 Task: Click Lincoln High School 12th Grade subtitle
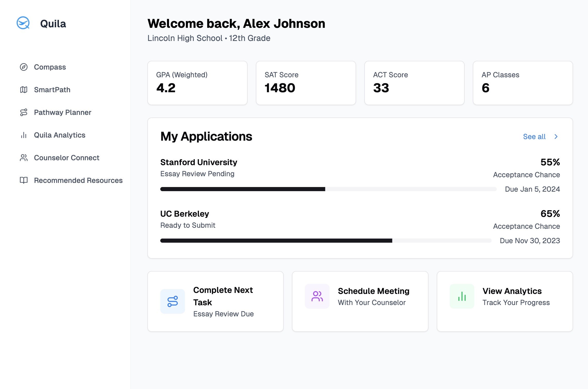(x=209, y=38)
